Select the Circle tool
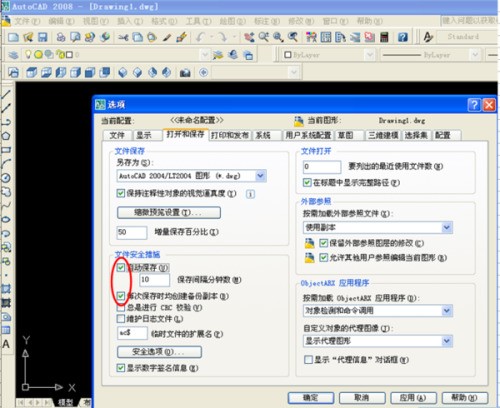The image size is (500, 408). [6, 178]
